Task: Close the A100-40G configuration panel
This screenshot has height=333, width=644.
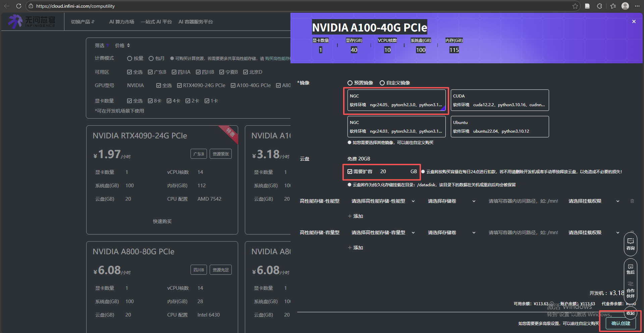Action: (x=634, y=21)
